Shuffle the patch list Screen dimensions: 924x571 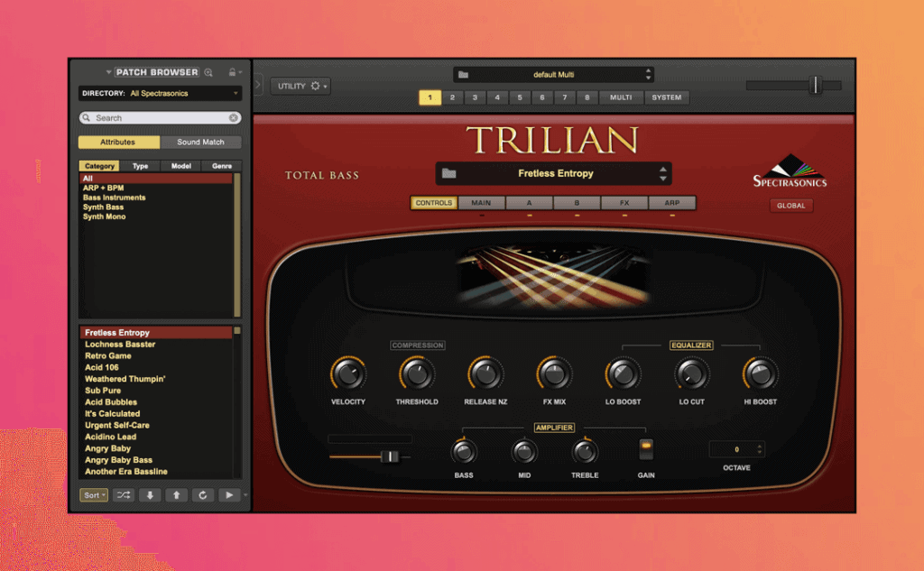tap(123, 495)
